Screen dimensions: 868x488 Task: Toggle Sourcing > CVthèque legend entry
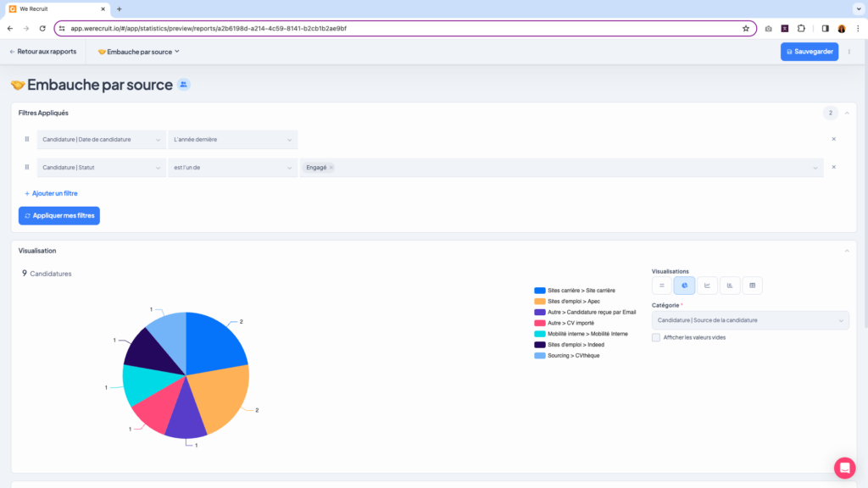[x=573, y=356]
